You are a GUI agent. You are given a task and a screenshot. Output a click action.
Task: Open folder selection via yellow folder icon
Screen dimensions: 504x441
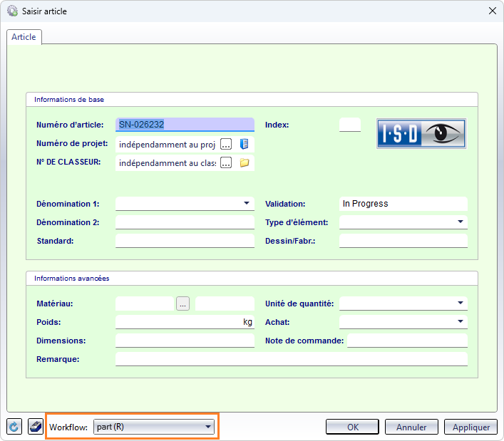click(x=245, y=163)
